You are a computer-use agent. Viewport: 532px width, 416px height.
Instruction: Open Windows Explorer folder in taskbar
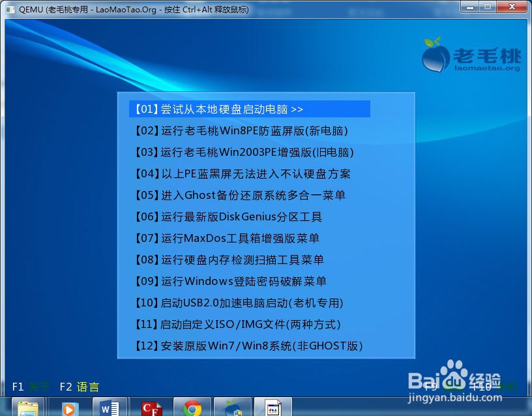pyautogui.click(x=28, y=407)
